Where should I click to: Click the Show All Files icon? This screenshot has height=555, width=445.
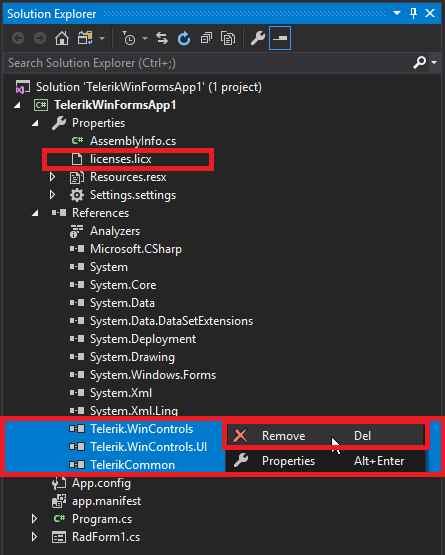point(228,38)
